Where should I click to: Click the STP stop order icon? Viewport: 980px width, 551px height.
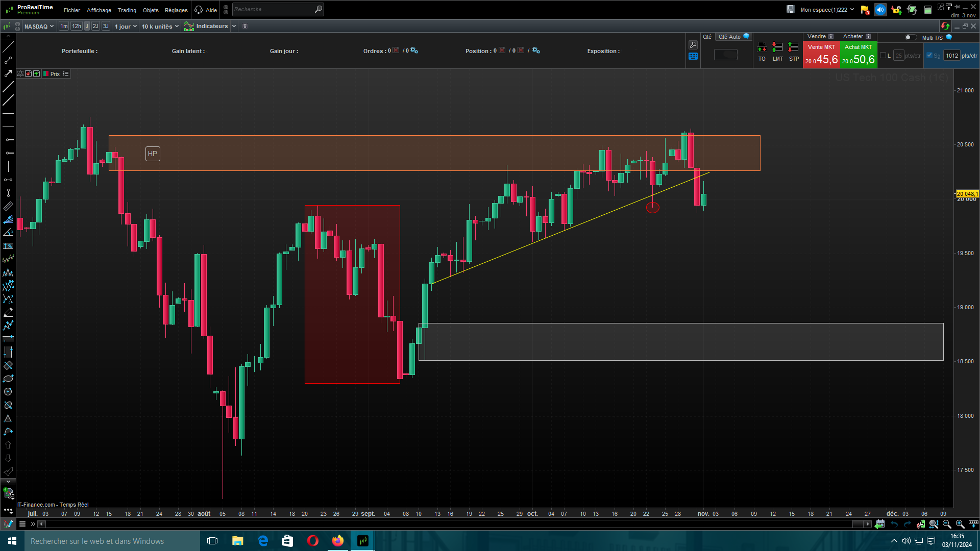pyautogui.click(x=794, y=47)
